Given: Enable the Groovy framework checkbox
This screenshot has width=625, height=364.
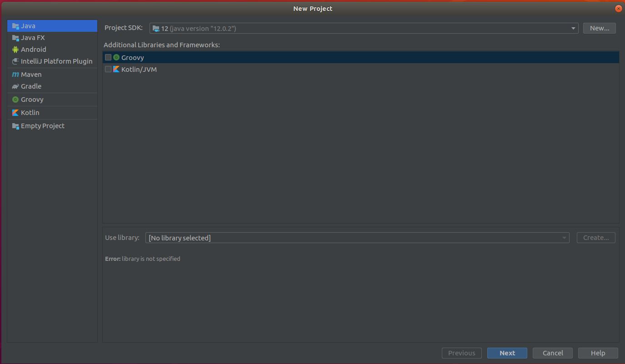Looking at the screenshot, I should pos(108,57).
